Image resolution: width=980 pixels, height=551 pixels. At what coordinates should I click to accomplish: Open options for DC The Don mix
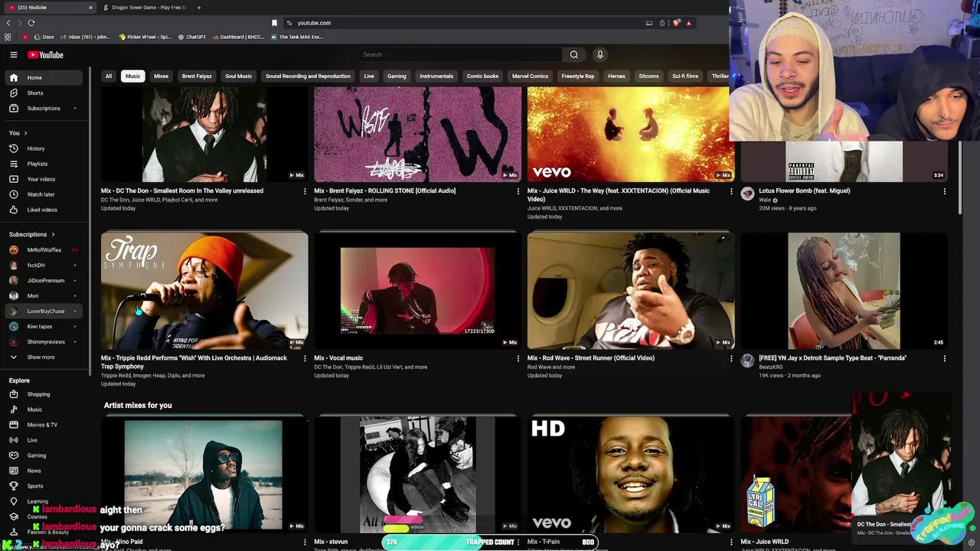tap(305, 191)
